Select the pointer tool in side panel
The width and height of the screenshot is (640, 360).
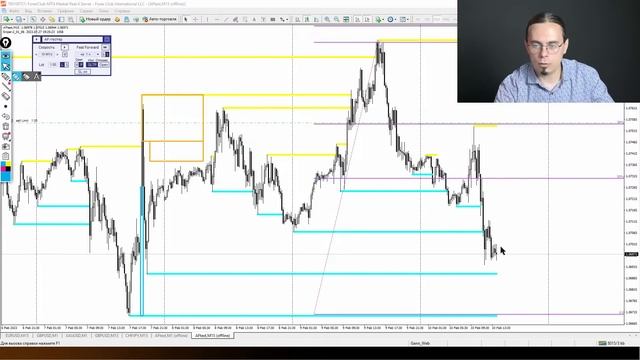(x=6, y=66)
